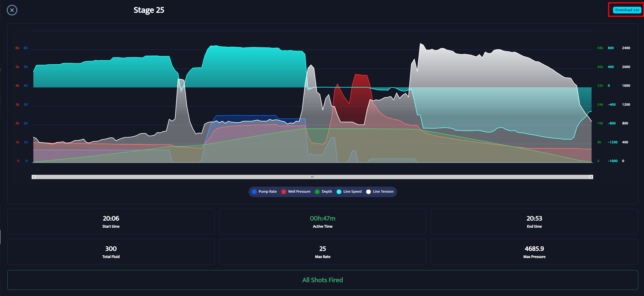This screenshot has width=644, height=296.
Task: Click the Total Fluid 300 card
Action: [111, 252]
